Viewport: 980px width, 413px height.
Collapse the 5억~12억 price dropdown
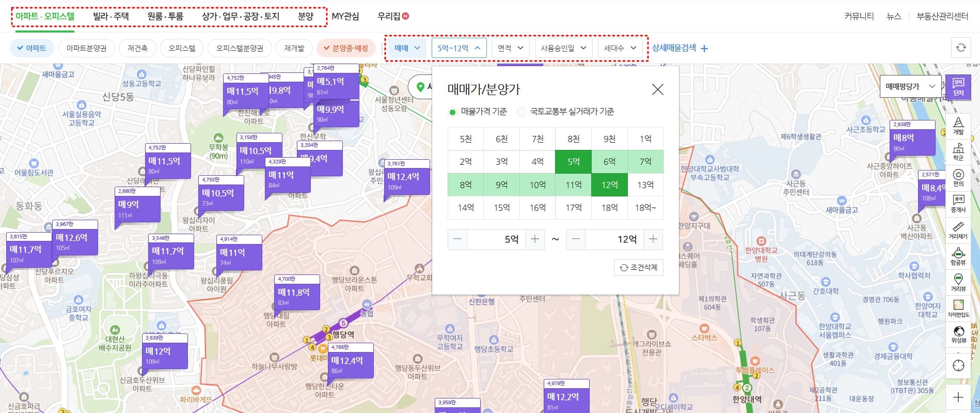pos(459,48)
